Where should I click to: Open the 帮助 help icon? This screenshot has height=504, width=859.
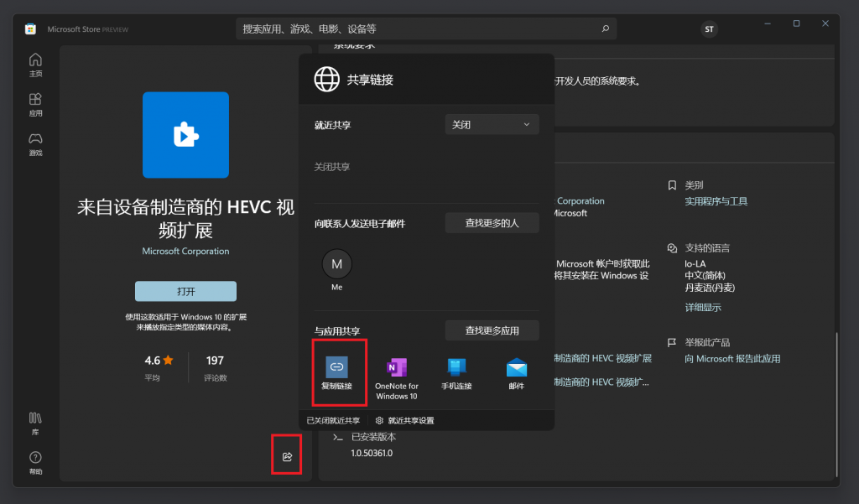point(35,463)
